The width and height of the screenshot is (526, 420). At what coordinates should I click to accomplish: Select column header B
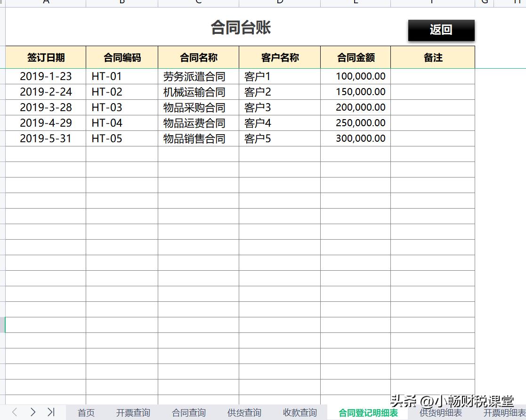(x=121, y=2)
